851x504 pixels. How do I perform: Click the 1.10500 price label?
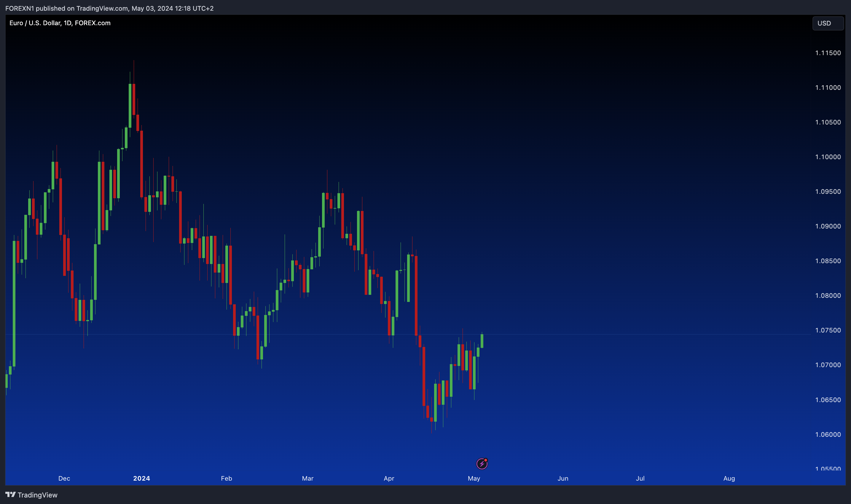point(828,122)
